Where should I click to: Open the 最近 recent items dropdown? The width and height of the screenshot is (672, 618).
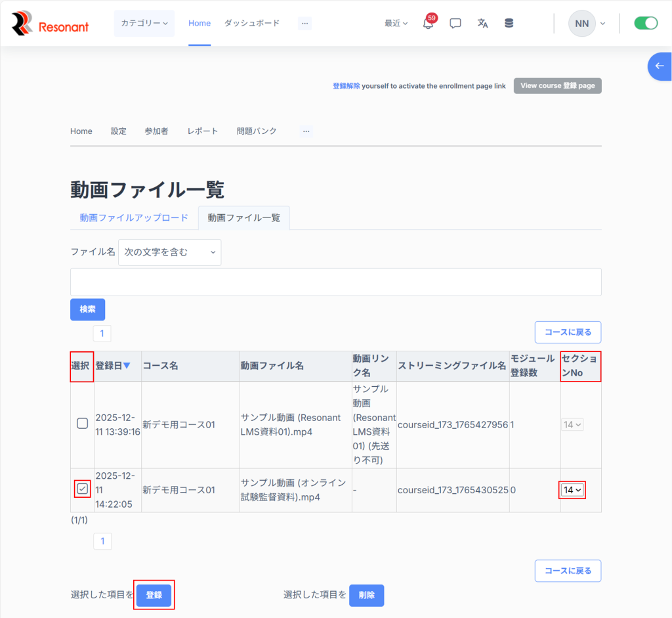396,24
